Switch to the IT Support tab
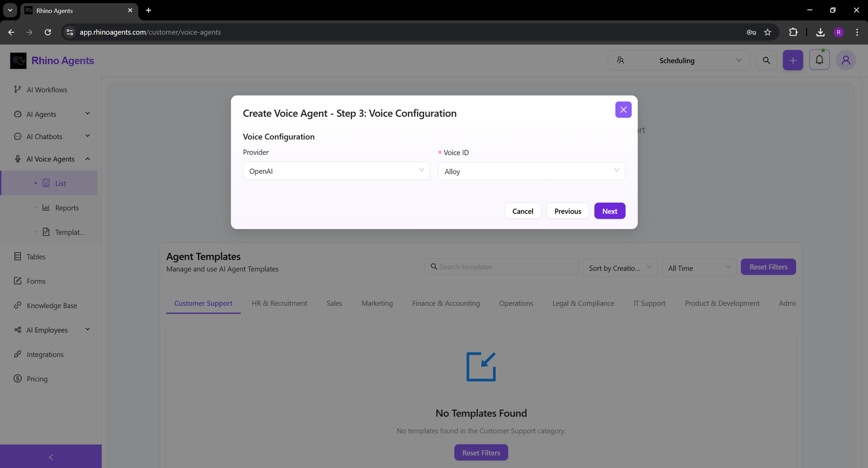This screenshot has height=468, width=868. pyautogui.click(x=649, y=303)
